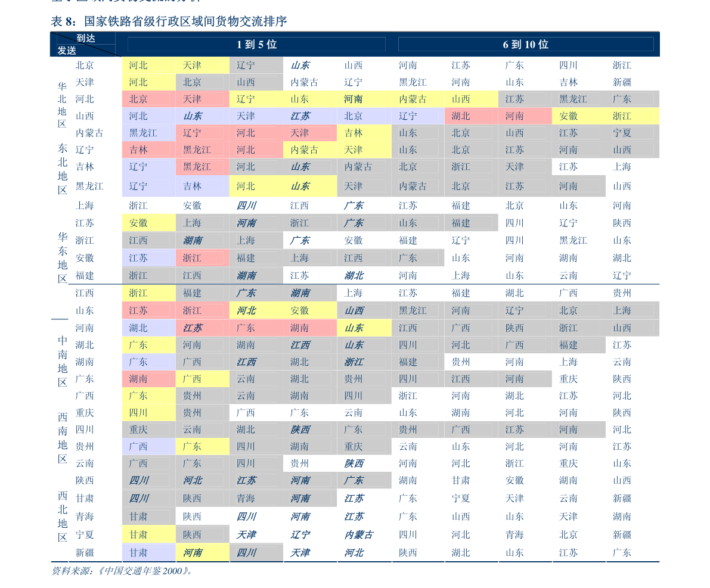This screenshot has height=588, width=710.
Task: Click the "1 到 5 位" column group header
Action: click(x=256, y=44)
